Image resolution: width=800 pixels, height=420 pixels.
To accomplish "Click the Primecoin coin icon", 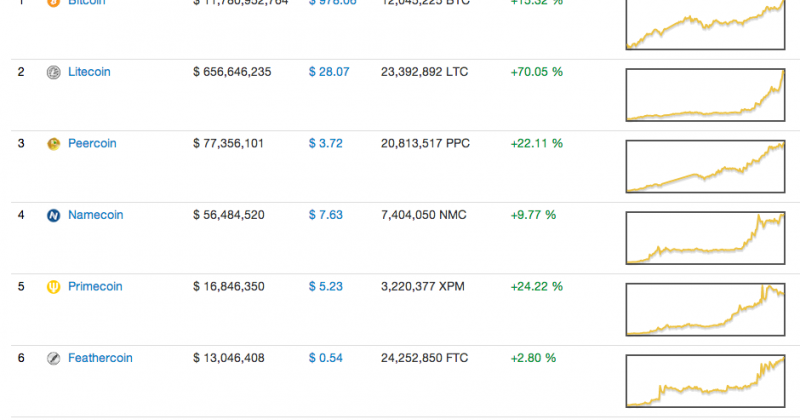I will [x=54, y=287].
